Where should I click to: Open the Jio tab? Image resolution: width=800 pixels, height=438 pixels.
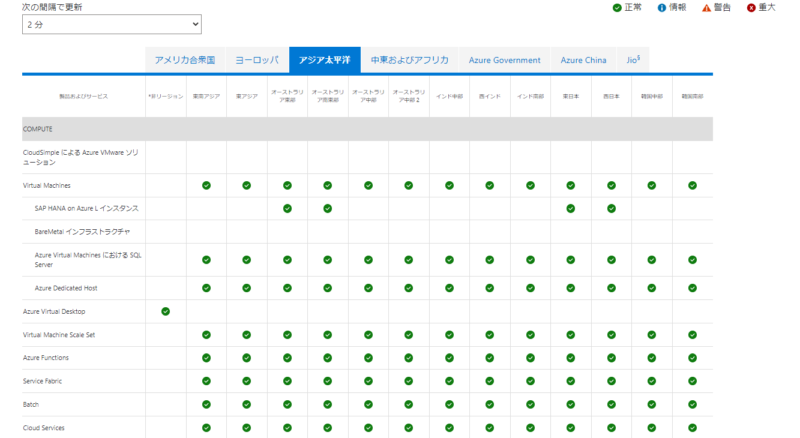633,60
